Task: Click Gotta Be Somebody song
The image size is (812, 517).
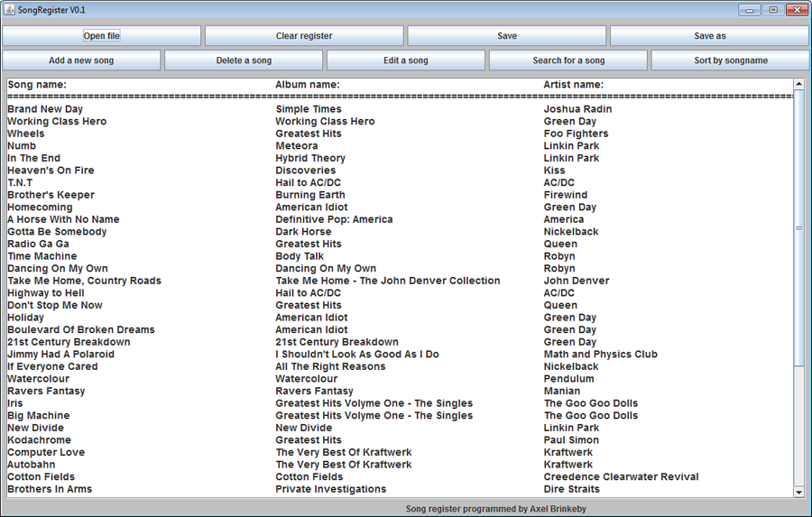Action: click(x=57, y=232)
